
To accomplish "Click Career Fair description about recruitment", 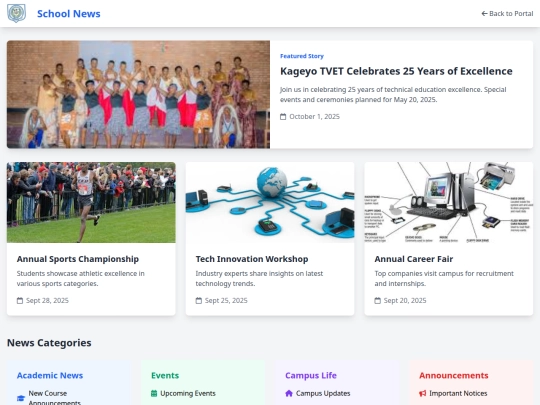I will click(x=444, y=279).
